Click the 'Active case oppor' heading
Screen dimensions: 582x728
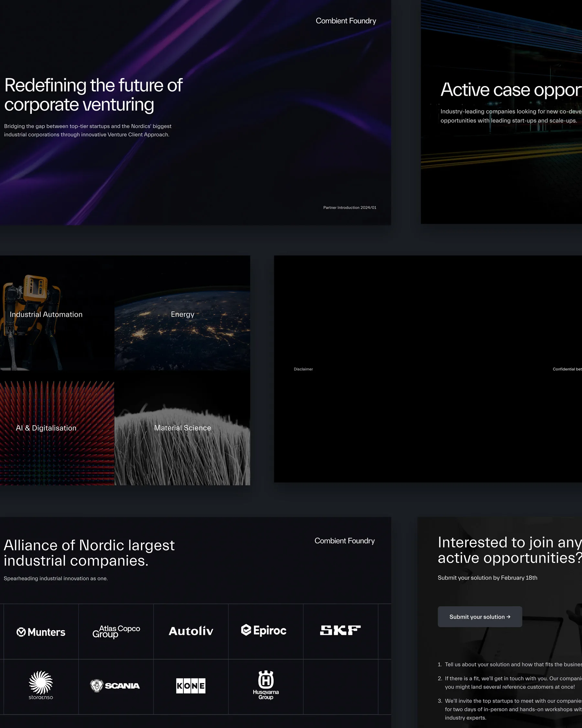pos(511,90)
